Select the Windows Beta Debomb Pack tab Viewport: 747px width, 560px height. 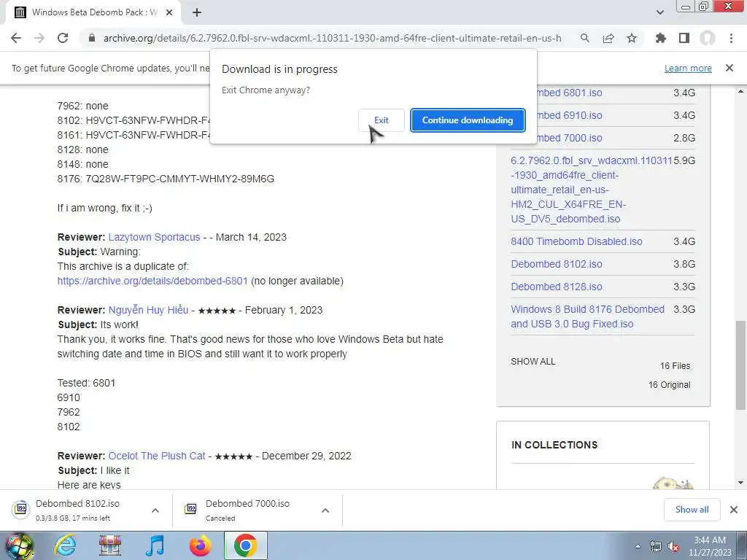[93, 12]
